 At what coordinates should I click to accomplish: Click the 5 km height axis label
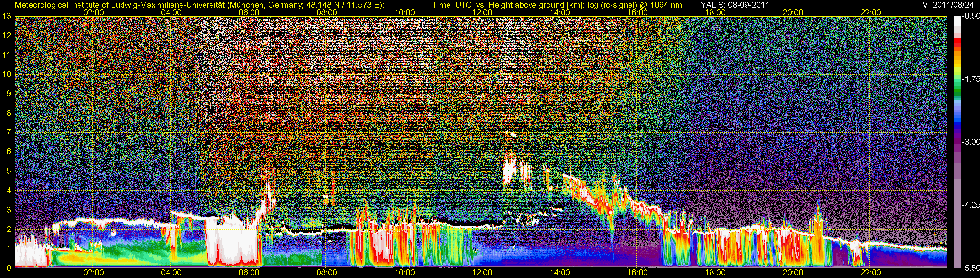(9, 171)
